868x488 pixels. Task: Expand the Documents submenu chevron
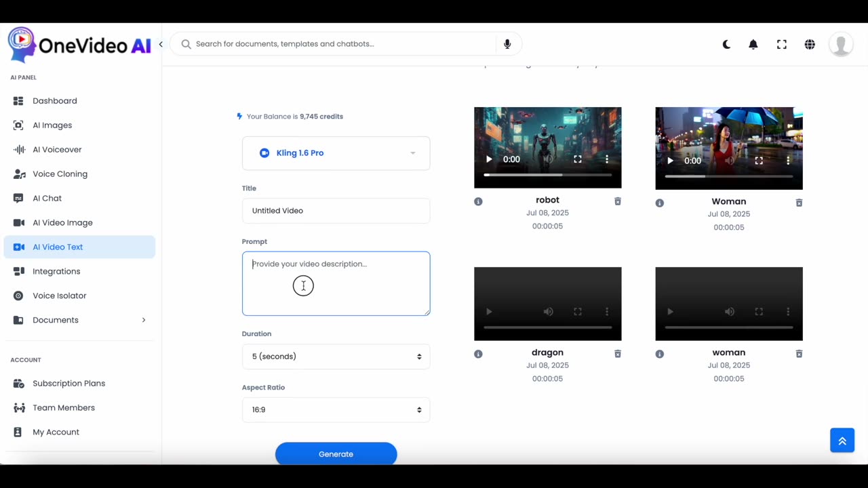pos(143,320)
